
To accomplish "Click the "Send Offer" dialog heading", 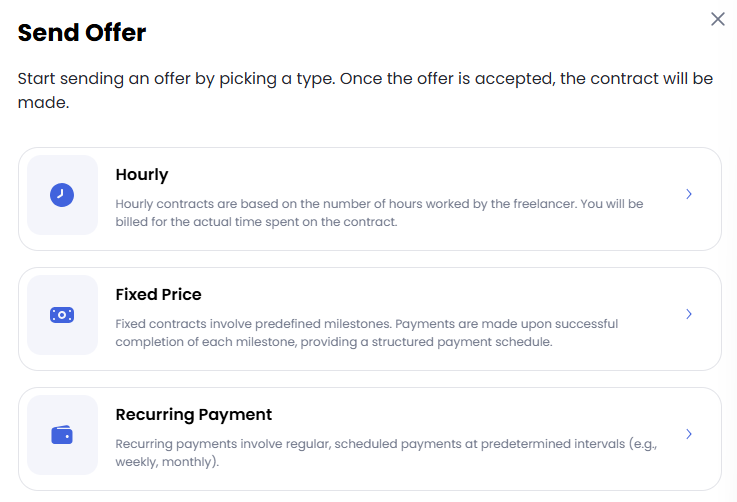I will pyautogui.click(x=82, y=33).
